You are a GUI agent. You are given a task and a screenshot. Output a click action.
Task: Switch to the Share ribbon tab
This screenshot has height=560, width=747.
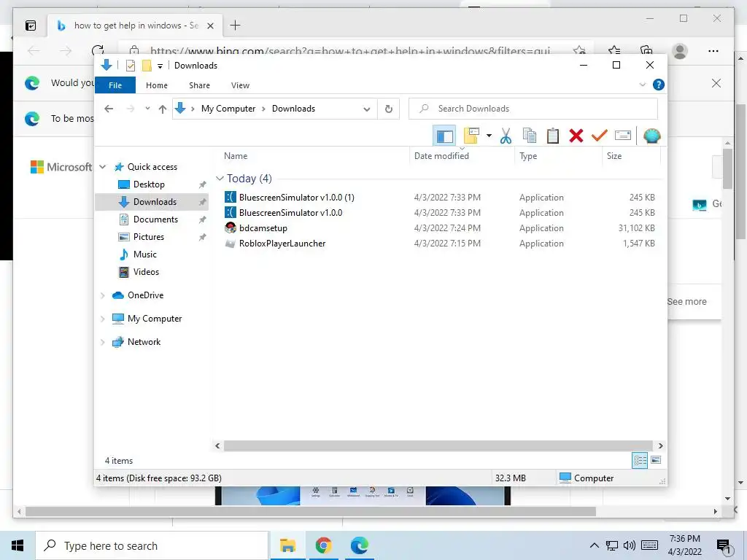tap(199, 85)
